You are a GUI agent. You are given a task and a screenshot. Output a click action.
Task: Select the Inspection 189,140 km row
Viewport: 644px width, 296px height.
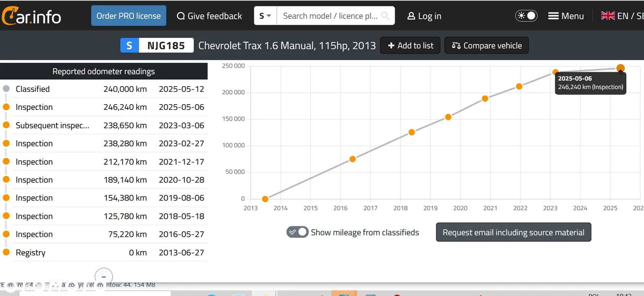[x=104, y=180]
